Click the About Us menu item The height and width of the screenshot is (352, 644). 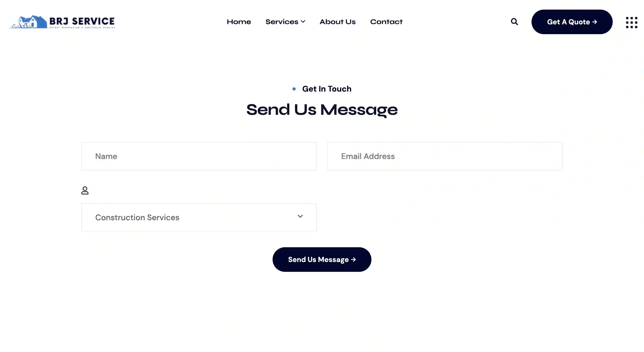tap(338, 21)
